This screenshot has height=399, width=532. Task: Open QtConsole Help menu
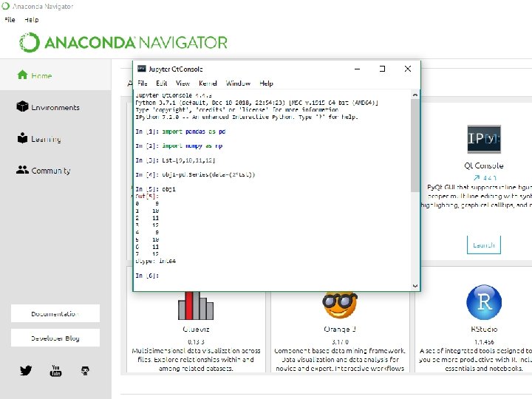coord(266,83)
